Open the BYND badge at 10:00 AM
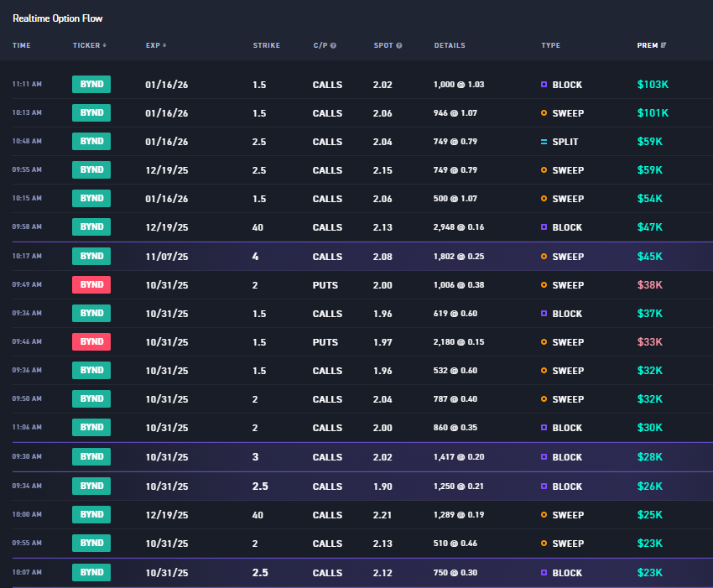 coord(91,514)
